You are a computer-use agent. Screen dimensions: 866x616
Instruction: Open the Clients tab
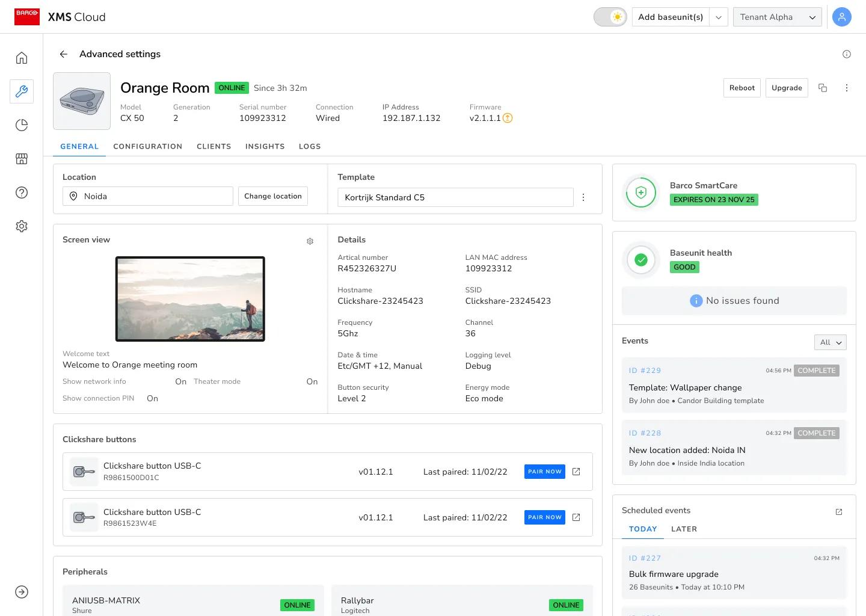[x=214, y=146]
